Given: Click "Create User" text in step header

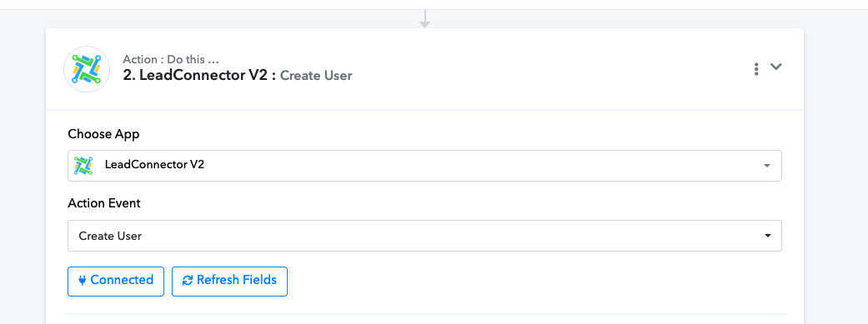Looking at the screenshot, I should [316, 76].
